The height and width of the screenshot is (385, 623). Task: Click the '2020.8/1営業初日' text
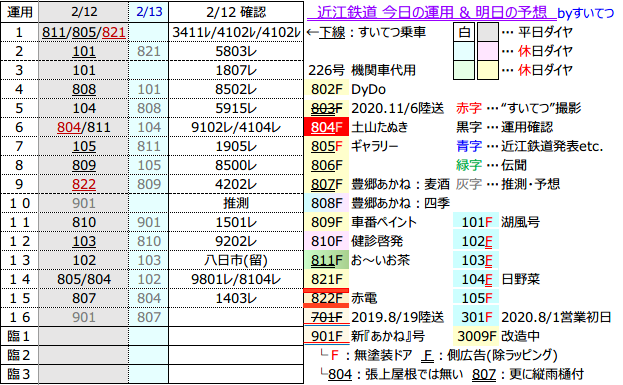pos(555,317)
